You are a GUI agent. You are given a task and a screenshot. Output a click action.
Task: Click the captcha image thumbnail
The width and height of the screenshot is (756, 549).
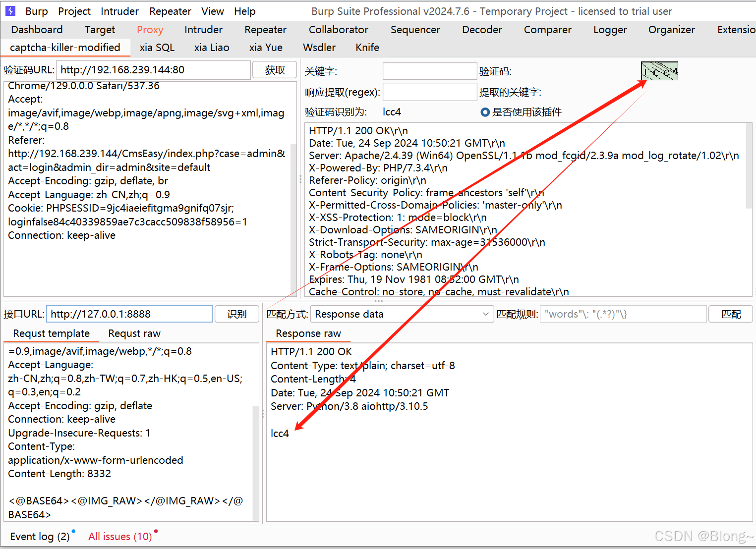659,71
